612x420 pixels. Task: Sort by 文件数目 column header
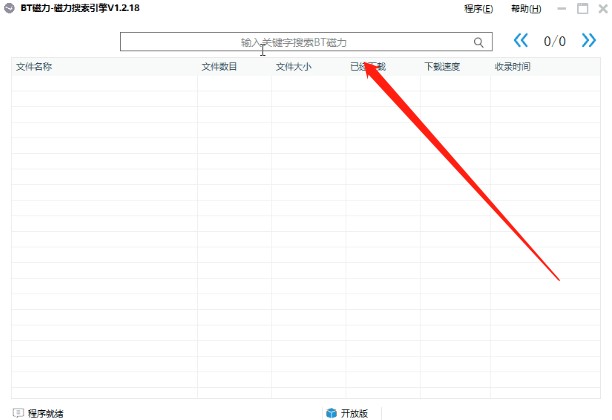point(234,67)
